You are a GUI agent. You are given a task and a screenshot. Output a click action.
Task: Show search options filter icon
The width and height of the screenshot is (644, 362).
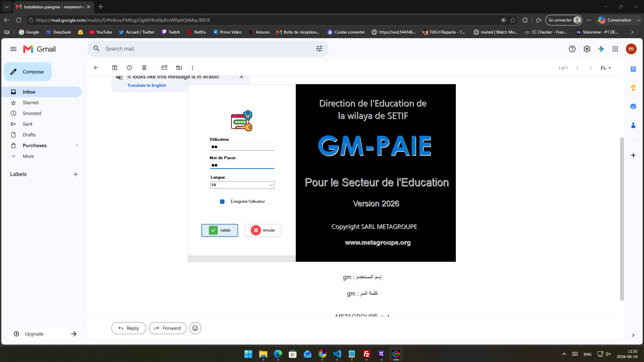(x=319, y=49)
